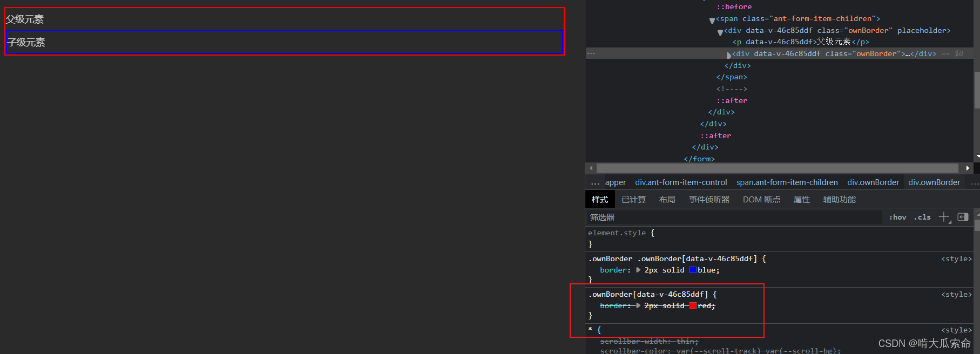The width and height of the screenshot is (980, 354).
Task: Select the HTML comment <!----> node
Action: click(732, 88)
